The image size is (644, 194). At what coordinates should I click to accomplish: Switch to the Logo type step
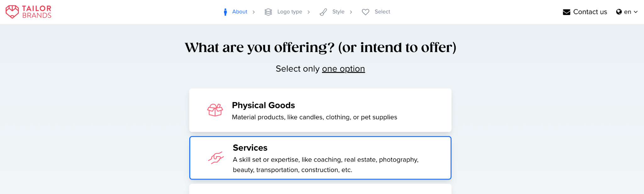point(290,12)
